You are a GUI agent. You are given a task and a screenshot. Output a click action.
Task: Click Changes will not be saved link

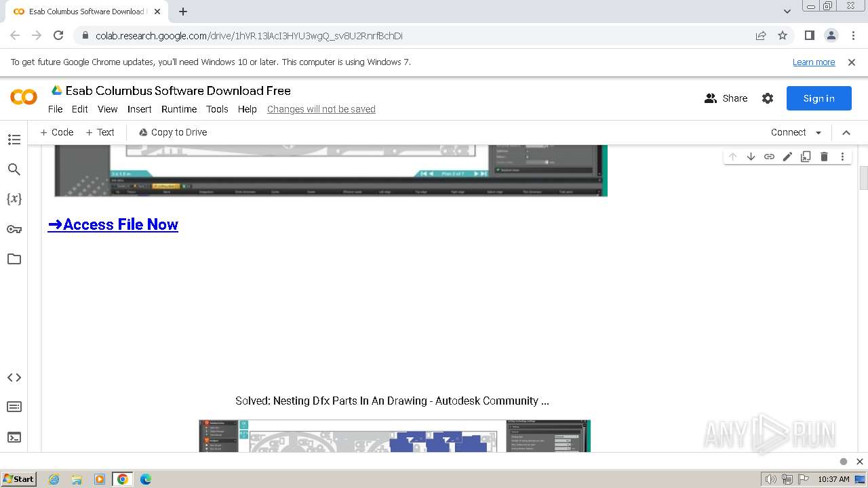click(x=321, y=109)
